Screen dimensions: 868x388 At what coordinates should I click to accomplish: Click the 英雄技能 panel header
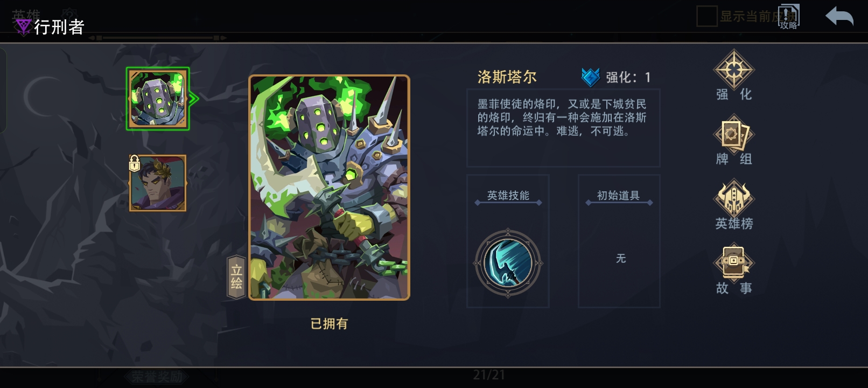click(508, 196)
